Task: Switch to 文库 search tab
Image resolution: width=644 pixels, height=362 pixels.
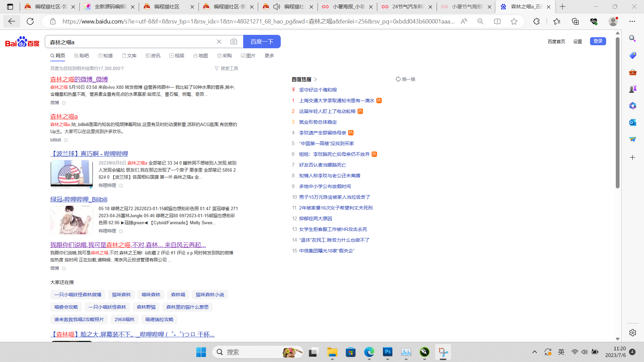Action: point(129,56)
